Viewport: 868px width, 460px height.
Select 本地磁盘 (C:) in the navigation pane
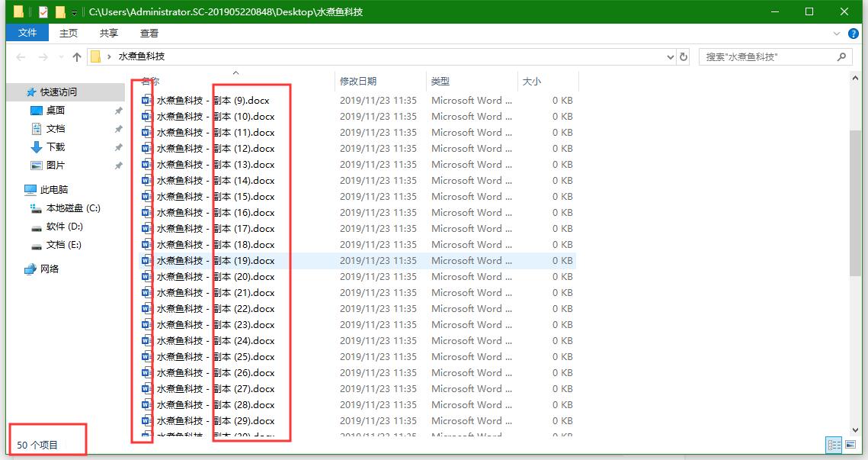pyautogui.click(x=73, y=208)
